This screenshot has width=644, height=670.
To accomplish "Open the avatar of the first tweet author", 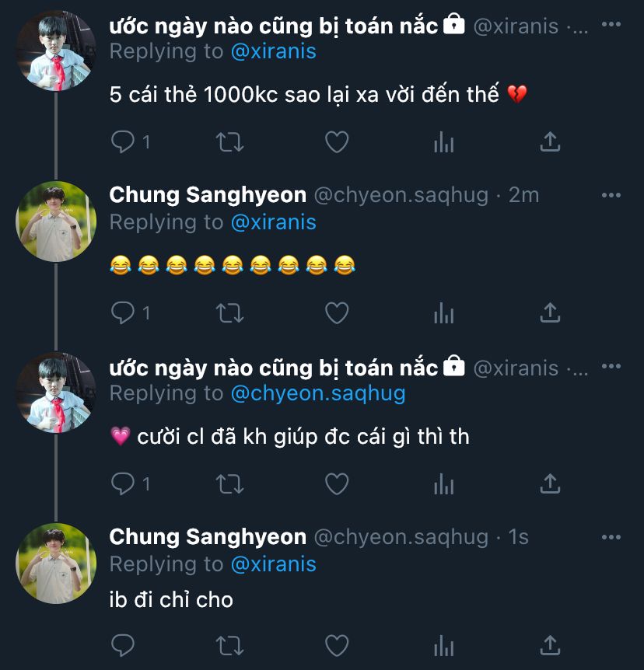I will pos(56,51).
